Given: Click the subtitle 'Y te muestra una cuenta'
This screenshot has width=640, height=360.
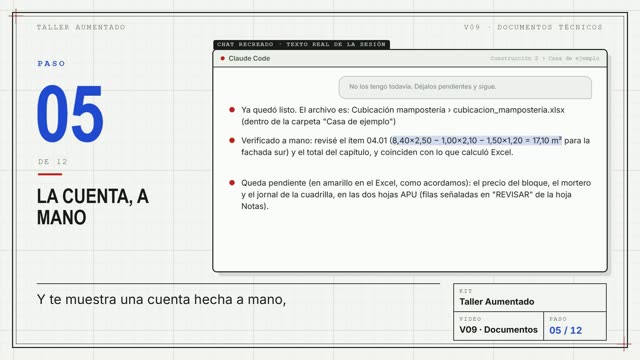Looking at the screenshot, I should 161,299.
